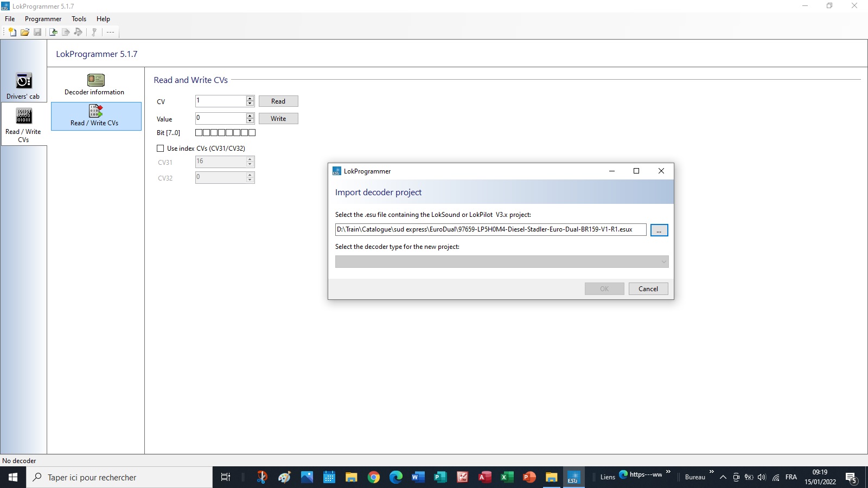Open the Programmer menu
Screen dimensions: 868x488
tap(43, 18)
